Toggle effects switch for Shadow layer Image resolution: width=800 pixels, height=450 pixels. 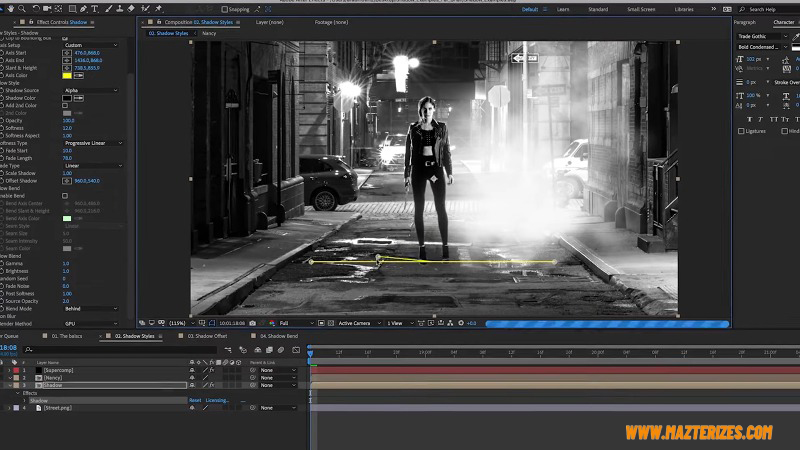click(x=211, y=385)
